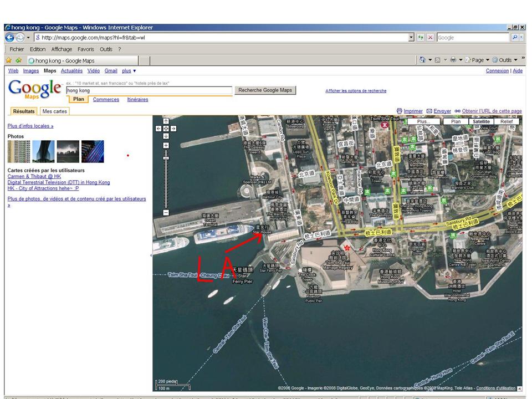Select the Plan search tab
Viewport: 532px width, 399px height.
[x=78, y=99]
